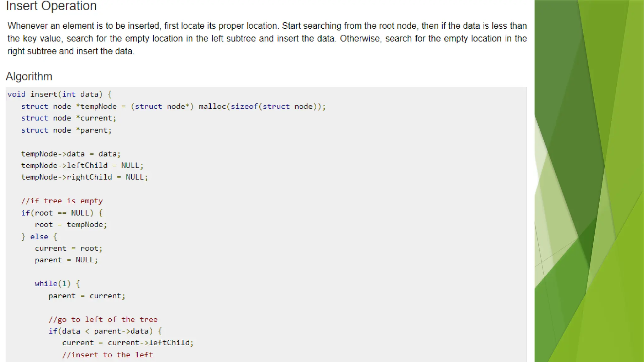The height and width of the screenshot is (362, 644).
Task: Click the 'Insert Operation' heading
Action: point(51,6)
